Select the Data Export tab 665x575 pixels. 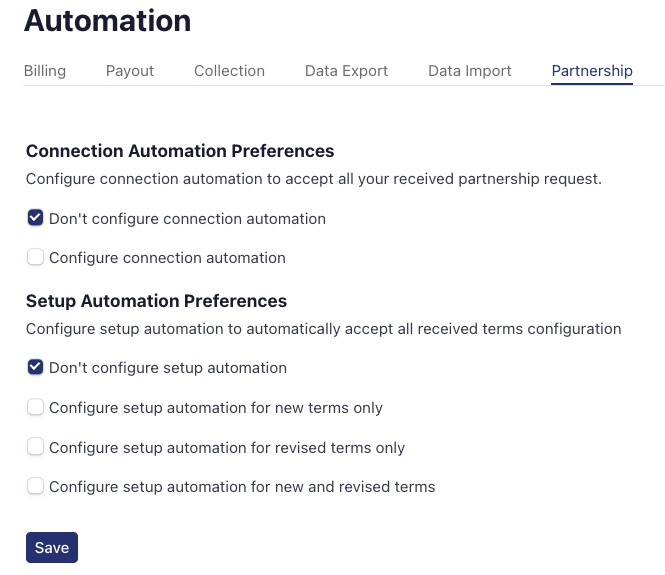[346, 71]
